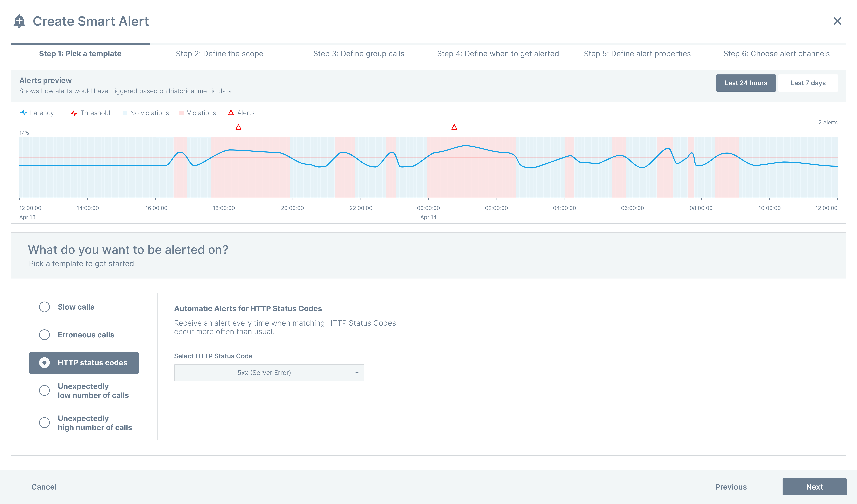Click the Violations pink legend swatch
The height and width of the screenshot is (504, 857).
coord(182,113)
